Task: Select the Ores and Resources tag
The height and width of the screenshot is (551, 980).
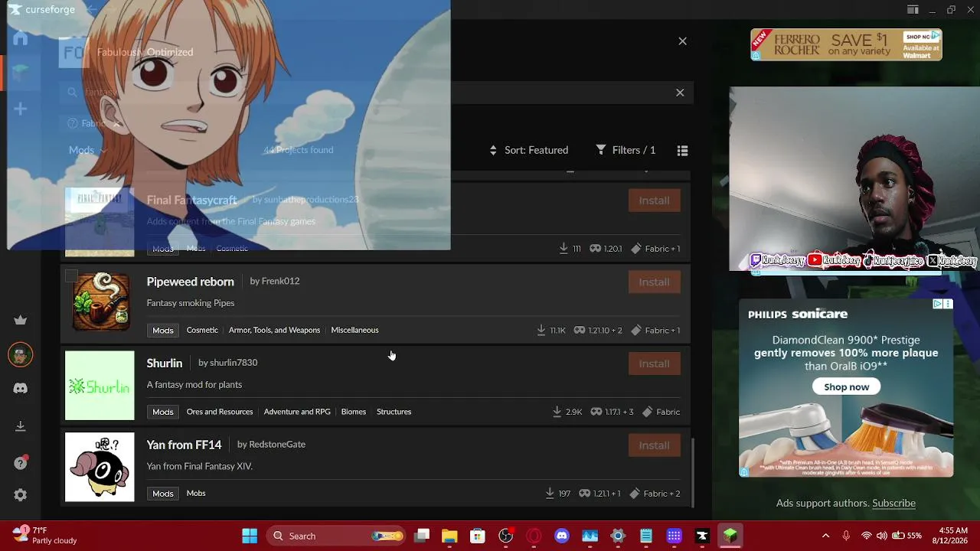Action: pyautogui.click(x=220, y=412)
